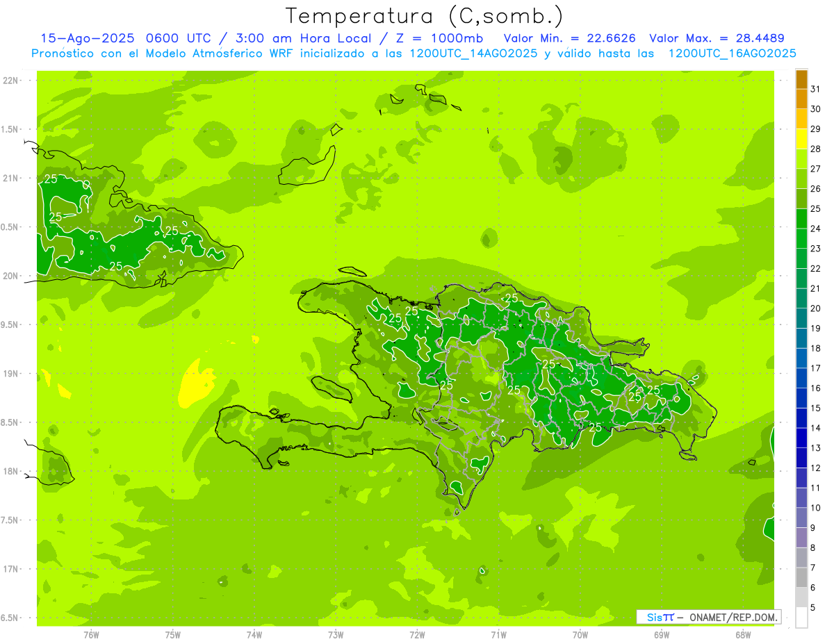This screenshot has height=644, width=834.
Task: Click the "20N" latitude label
Action: click(x=10, y=276)
